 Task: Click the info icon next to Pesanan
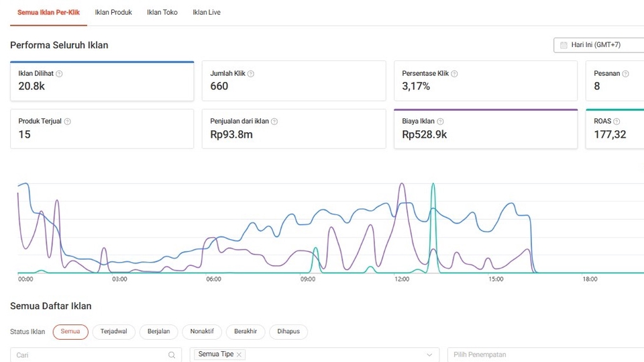pyautogui.click(x=625, y=74)
